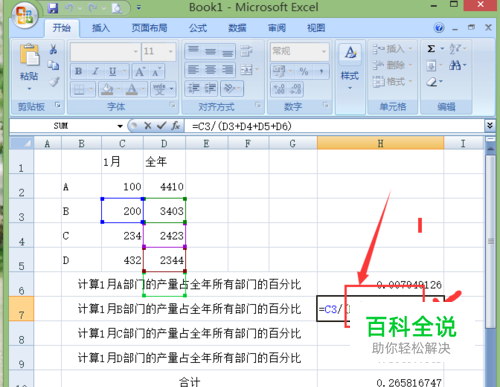This screenshot has width=500, height=387.
Task: Open the Office button menu
Action: click(x=24, y=15)
